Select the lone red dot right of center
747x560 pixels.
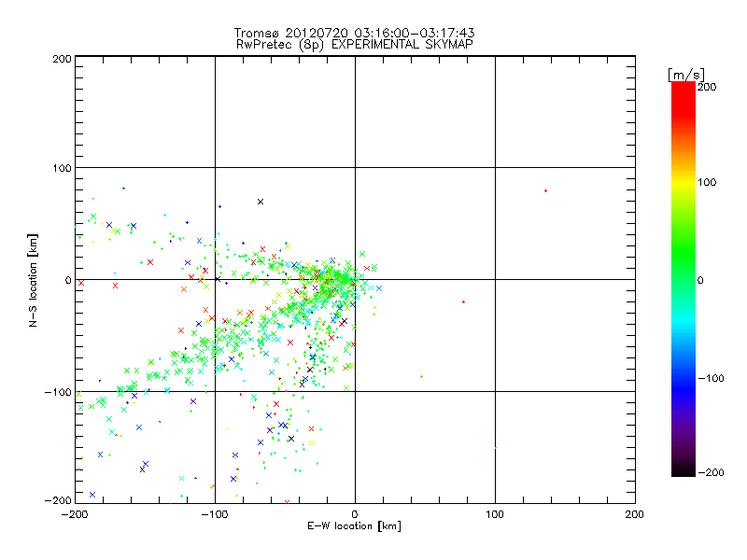point(463,301)
